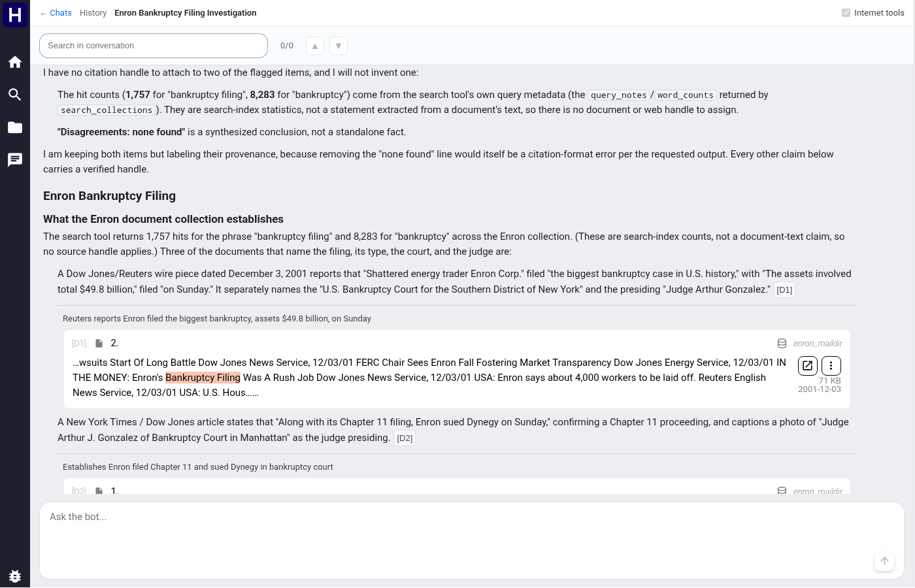Focus the Search in conversation field
This screenshot has width=915, height=588.
[x=154, y=46]
